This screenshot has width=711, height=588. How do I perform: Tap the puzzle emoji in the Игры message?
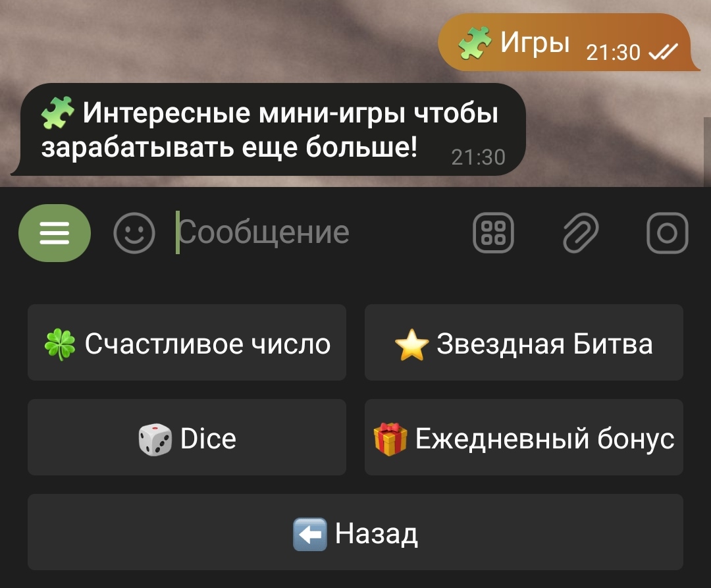[475, 43]
